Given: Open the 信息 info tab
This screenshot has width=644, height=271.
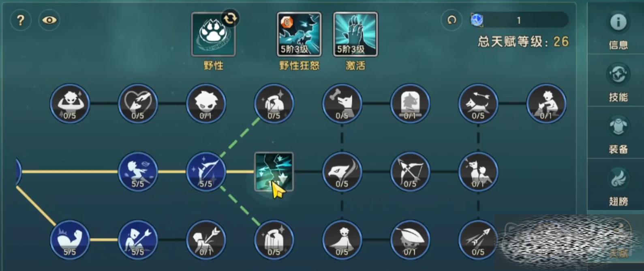Looking at the screenshot, I should tap(618, 30).
